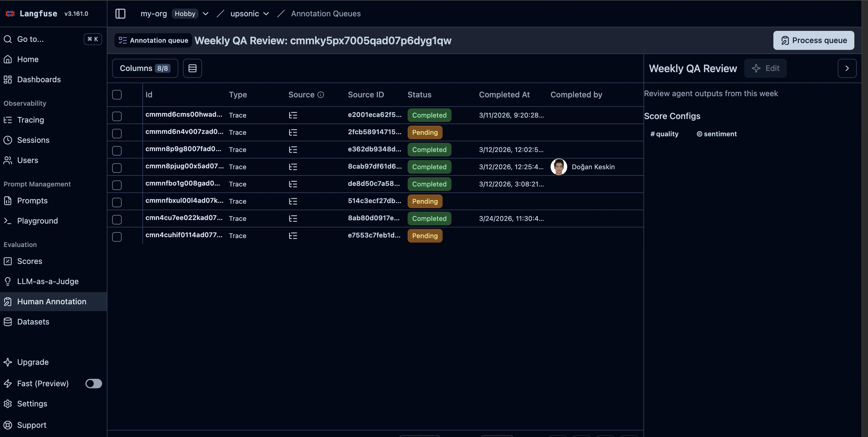The image size is (868, 437).
Task: Open the Columns 8/8 selector
Action: pyautogui.click(x=145, y=68)
